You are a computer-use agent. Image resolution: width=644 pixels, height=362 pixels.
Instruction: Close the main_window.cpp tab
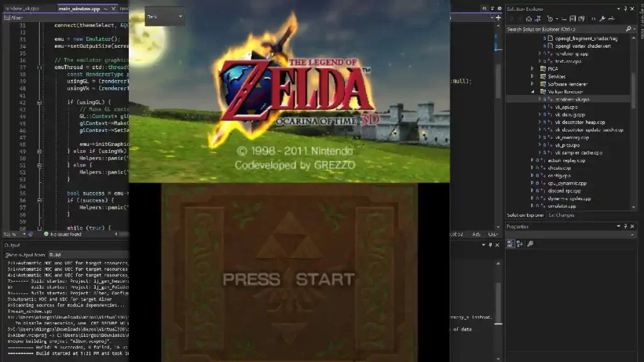(113, 9)
